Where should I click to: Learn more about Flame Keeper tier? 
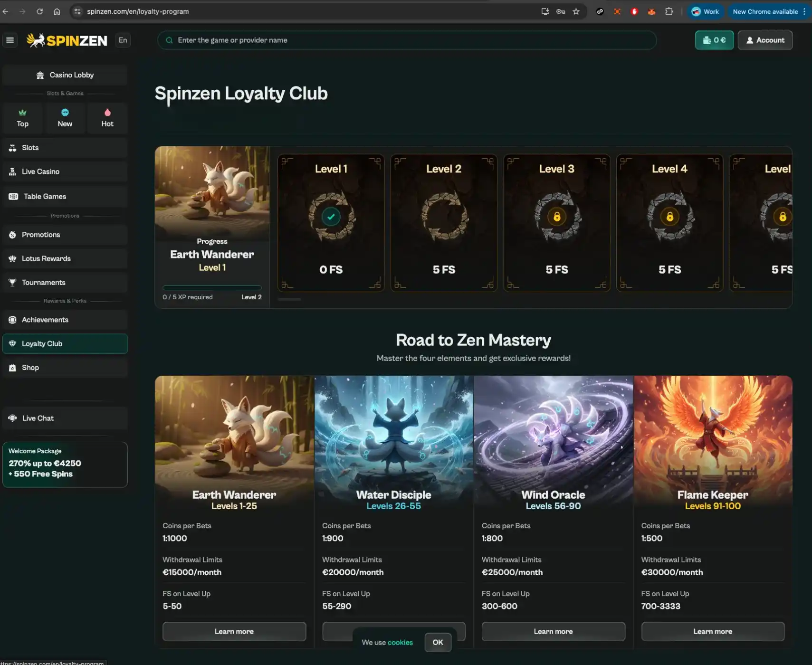pos(713,632)
